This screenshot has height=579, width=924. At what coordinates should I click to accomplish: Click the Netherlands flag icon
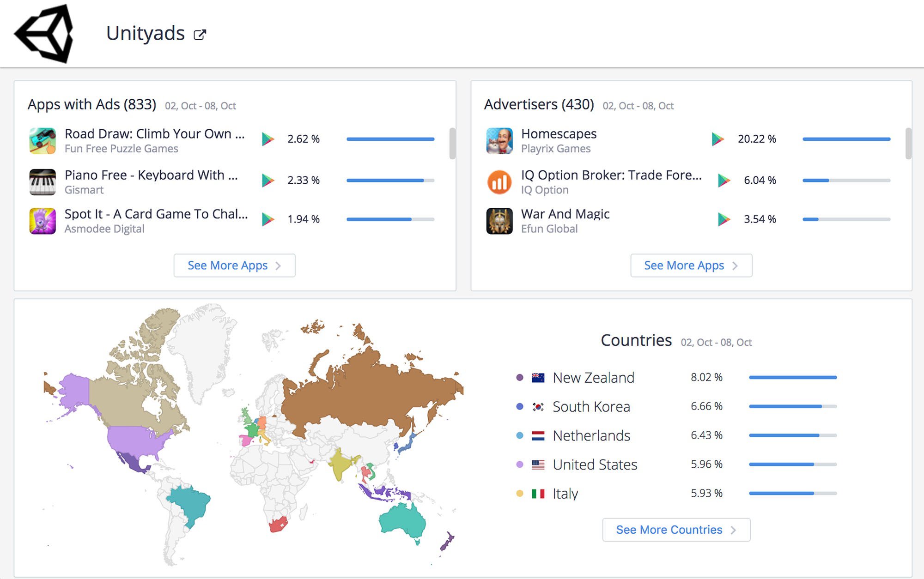coord(538,436)
